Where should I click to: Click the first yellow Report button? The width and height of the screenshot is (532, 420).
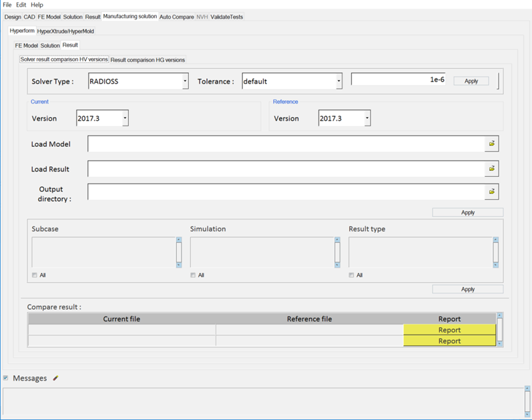pyautogui.click(x=449, y=330)
